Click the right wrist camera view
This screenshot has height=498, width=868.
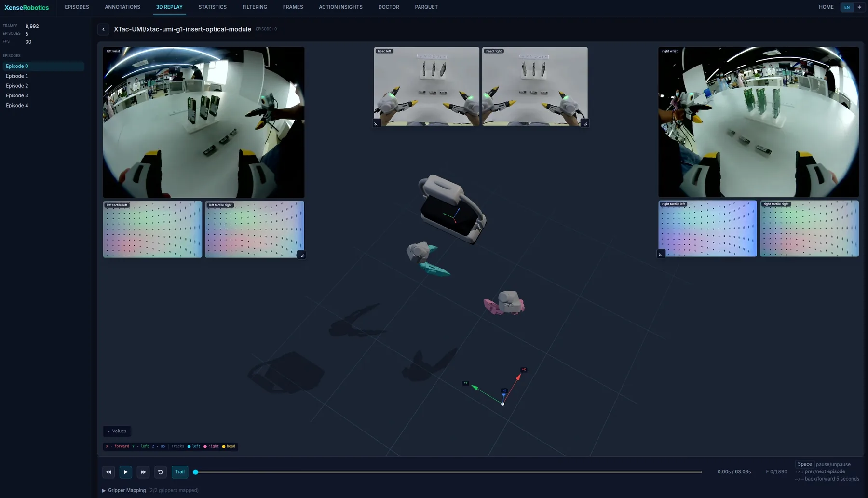(759, 122)
